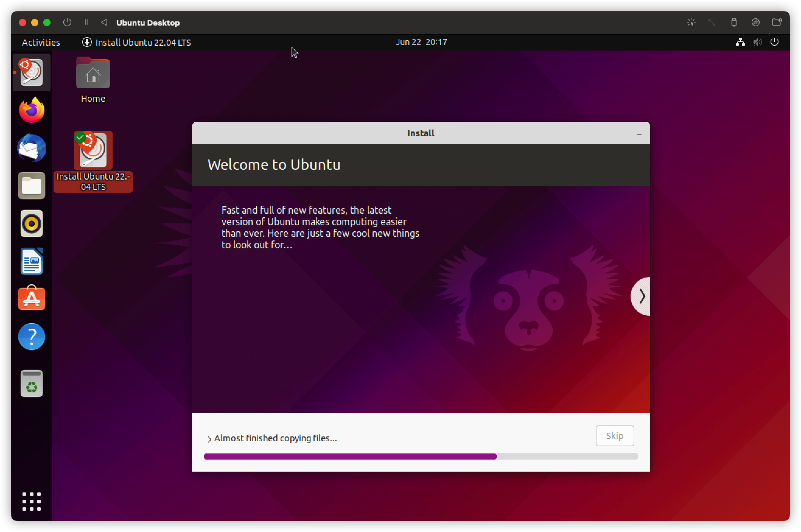
Task: Open the Trash in the dock
Action: tap(32, 384)
